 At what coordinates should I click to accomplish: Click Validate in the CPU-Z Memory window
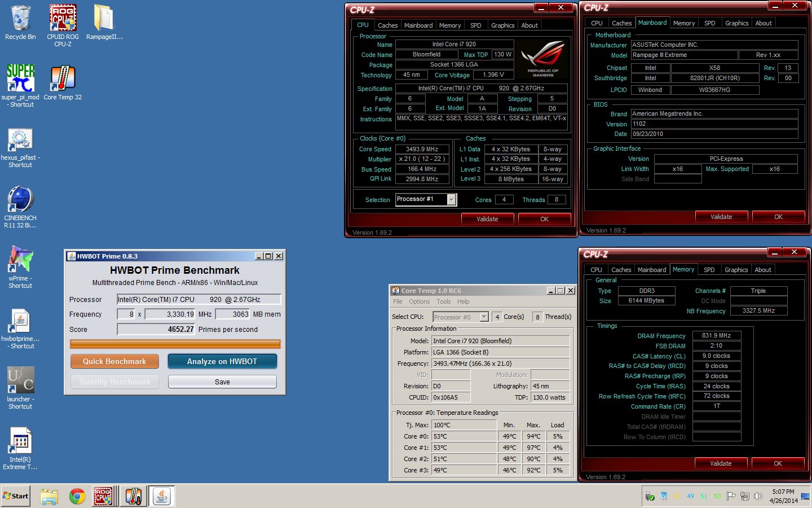click(x=721, y=463)
